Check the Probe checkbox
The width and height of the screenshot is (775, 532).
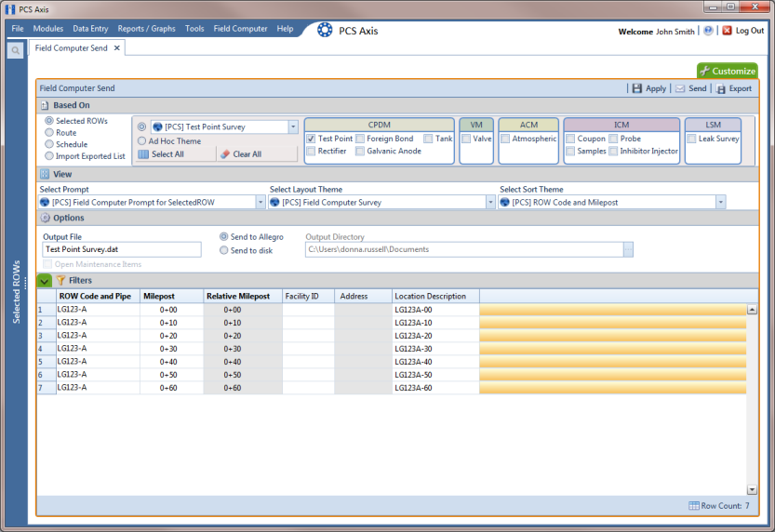613,139
